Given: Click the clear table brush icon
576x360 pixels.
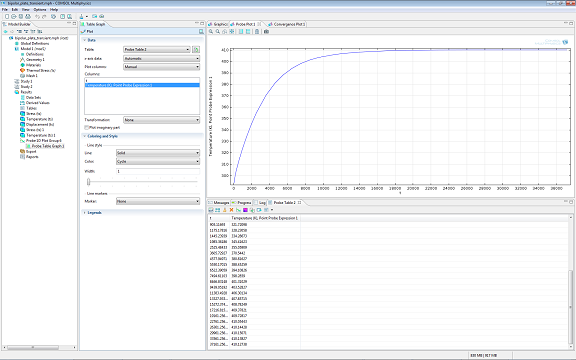Looking at the screenshot, I should [224, 210].
